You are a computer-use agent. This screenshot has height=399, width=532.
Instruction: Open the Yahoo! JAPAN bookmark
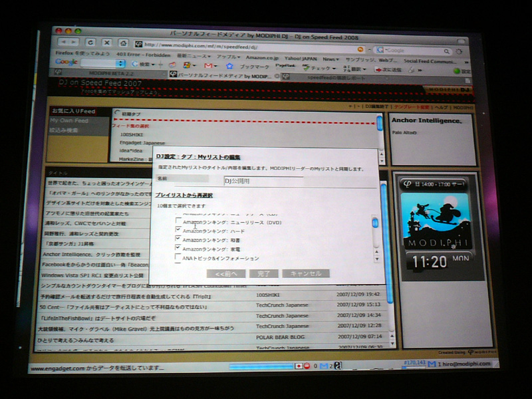(x=301, y=59)
